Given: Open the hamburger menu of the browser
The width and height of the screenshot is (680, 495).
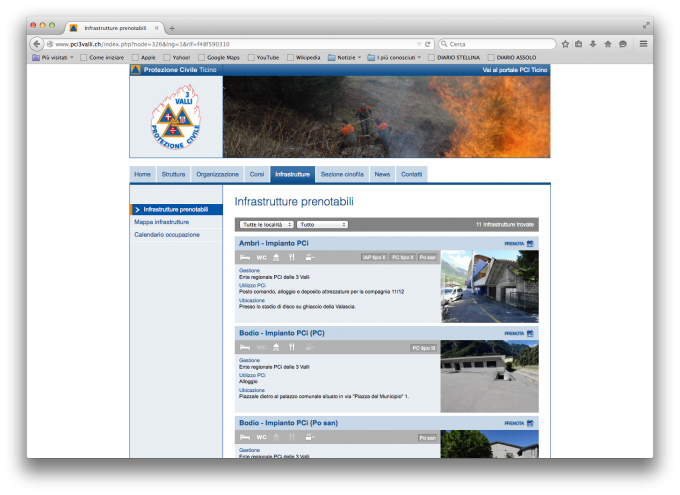Looking at the screenshot, I should coord(644,44).
